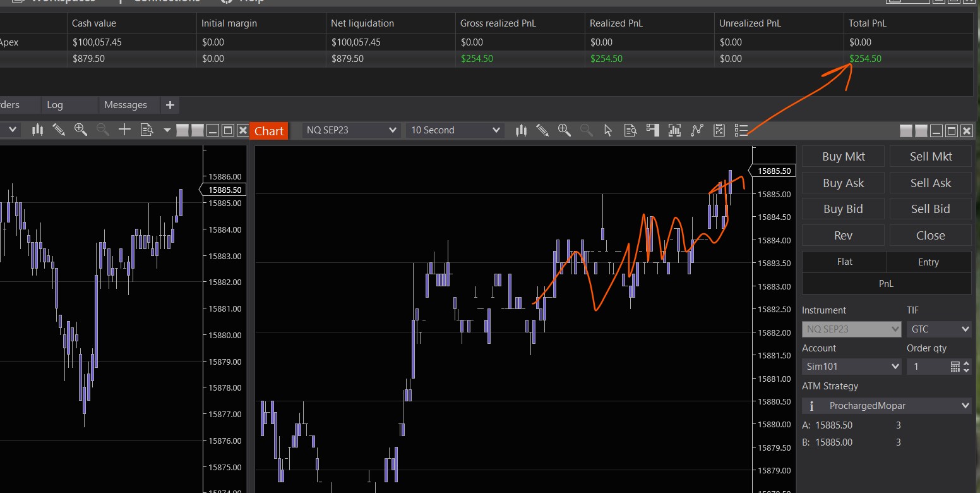
Task: Switch to the Messages tab
Action: point(125,105)
